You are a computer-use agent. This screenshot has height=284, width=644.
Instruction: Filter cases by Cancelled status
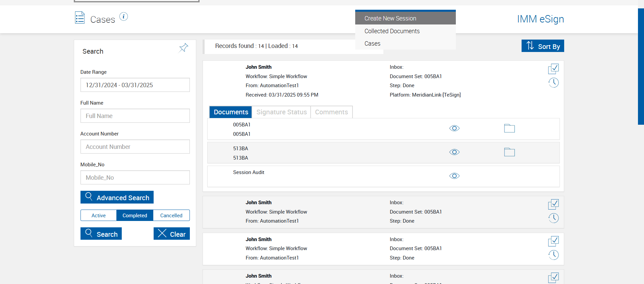[x=171, y=216]
